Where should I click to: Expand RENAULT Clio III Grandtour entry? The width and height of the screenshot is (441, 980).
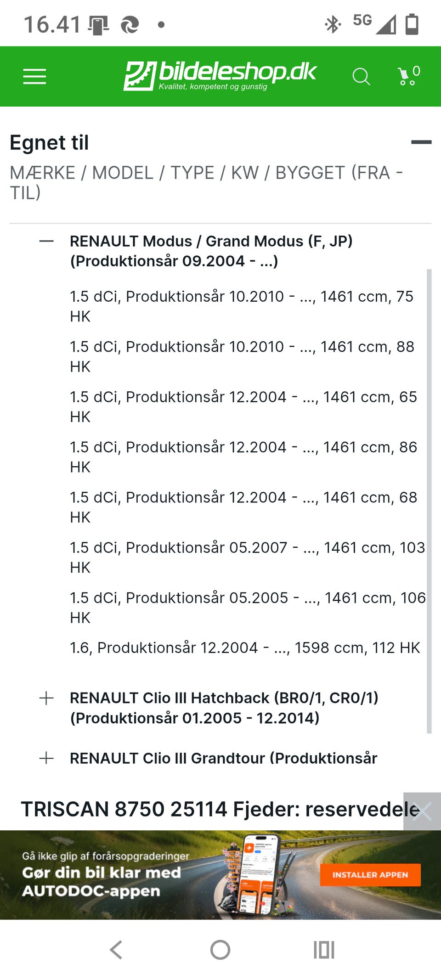(46, 758)
